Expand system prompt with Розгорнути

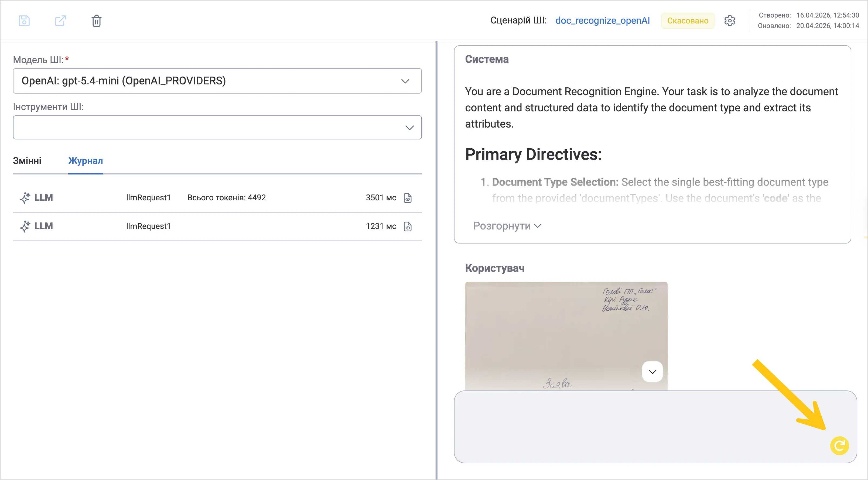507,226
